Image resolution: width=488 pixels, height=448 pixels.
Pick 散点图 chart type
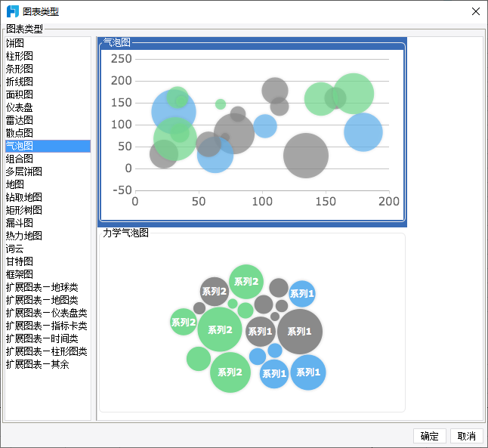48,133
